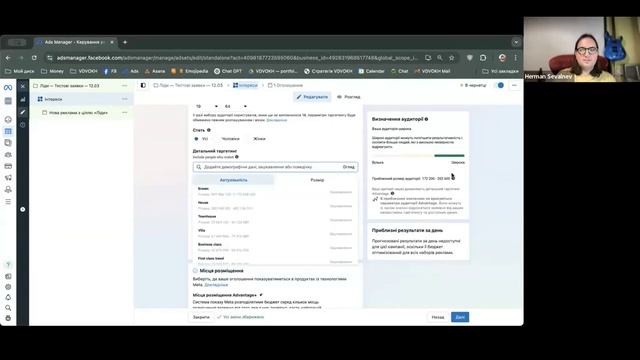The image size is (640, 360).
Task: Click the 'Назад' button
Action: coord(438,317)
